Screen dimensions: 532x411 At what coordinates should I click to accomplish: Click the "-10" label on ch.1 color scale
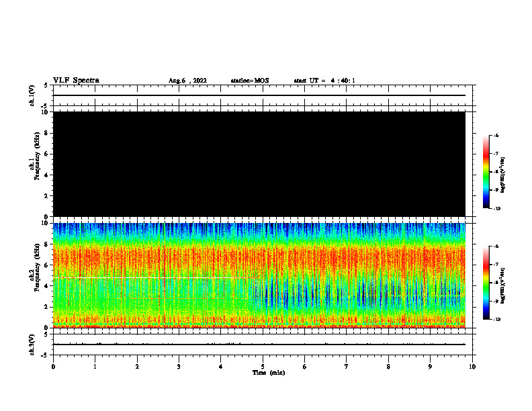(x=496, y=208)
